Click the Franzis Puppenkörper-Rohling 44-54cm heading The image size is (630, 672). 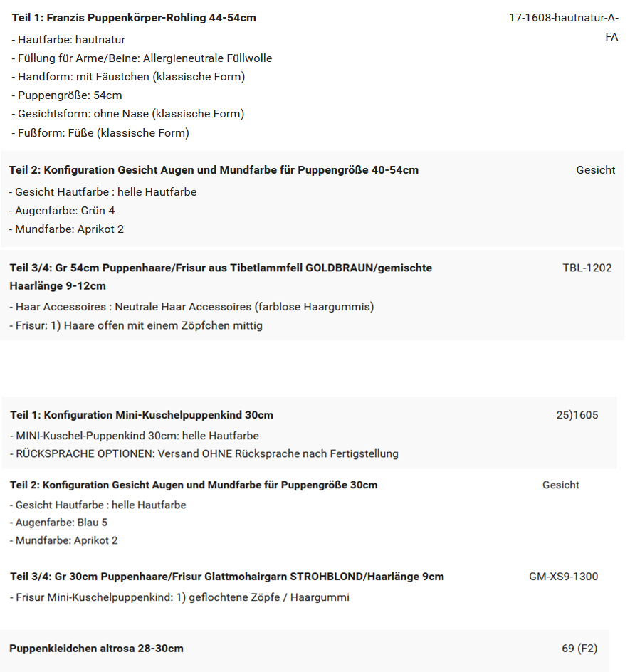pyautogui.click(x=134, y=18)
